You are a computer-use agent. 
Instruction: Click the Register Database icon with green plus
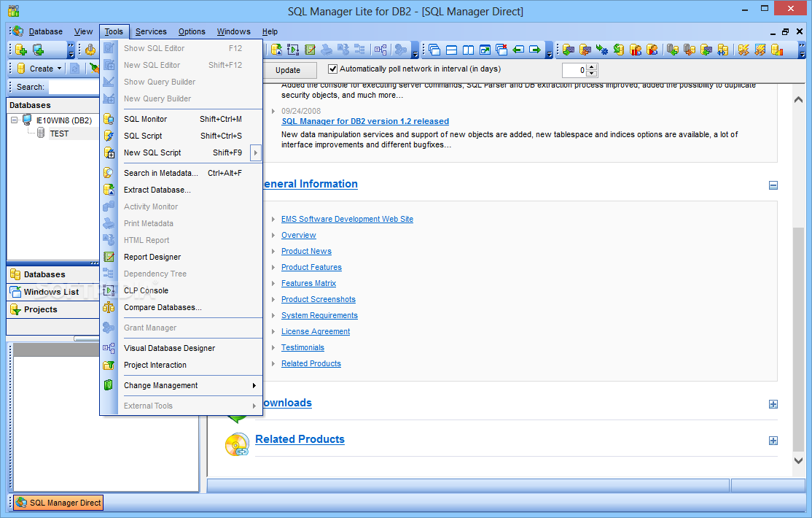pyautogui.click(x=20, y=50)
